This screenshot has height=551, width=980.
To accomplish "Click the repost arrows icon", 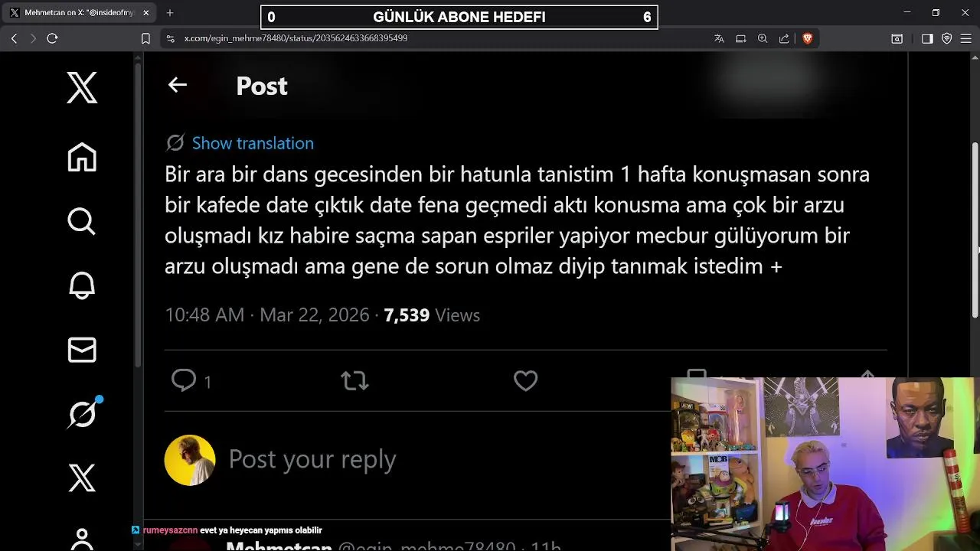I will [354, 380].
